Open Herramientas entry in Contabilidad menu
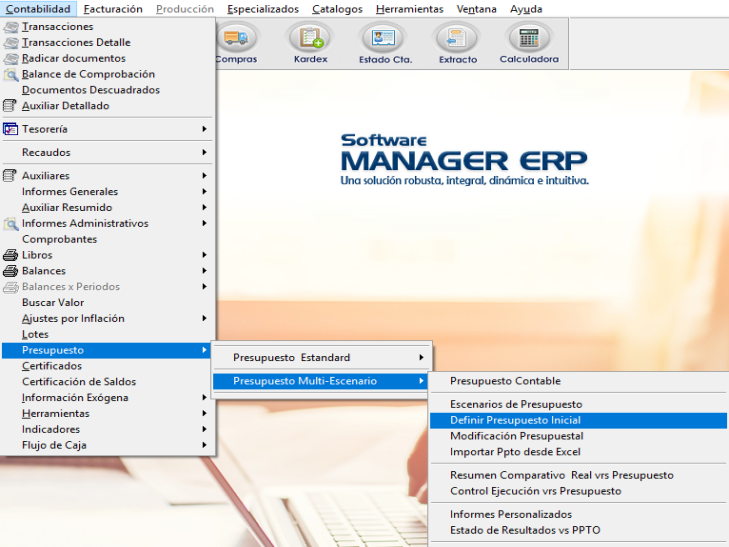 point(107,413)
